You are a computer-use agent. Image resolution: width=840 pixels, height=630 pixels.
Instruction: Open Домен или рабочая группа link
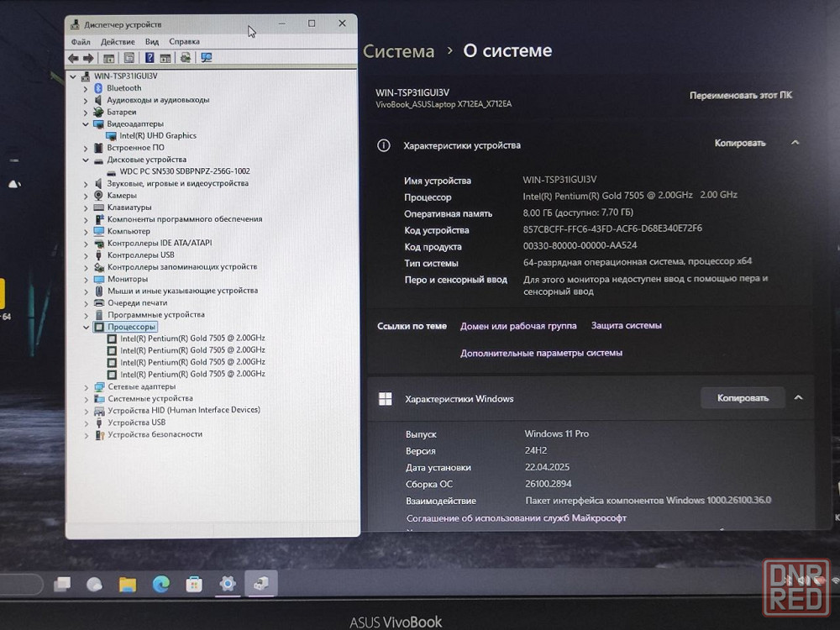pyautogui.click(x=518, y=326)
